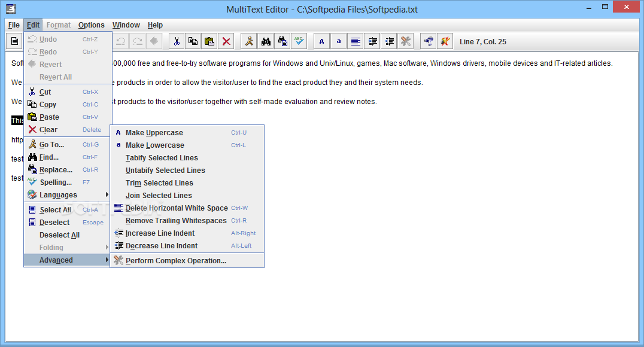
Task: Click the toolbar Undo arrow icon
Action: pyautogui.click(x=121, y=41)
